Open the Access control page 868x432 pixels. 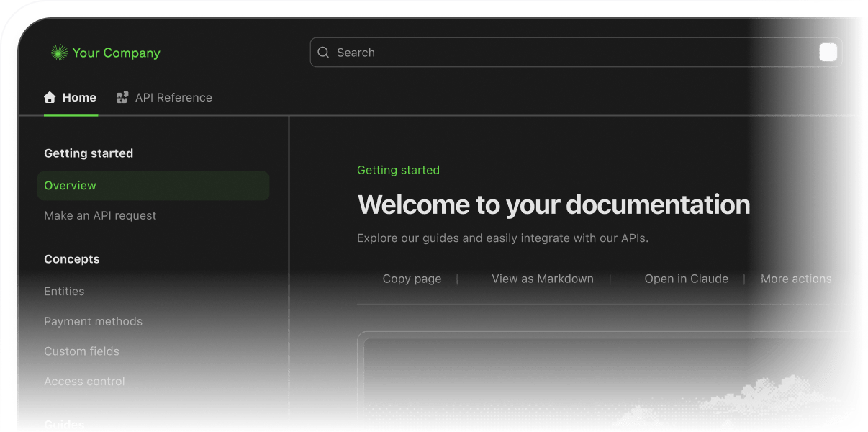point(84,382)
